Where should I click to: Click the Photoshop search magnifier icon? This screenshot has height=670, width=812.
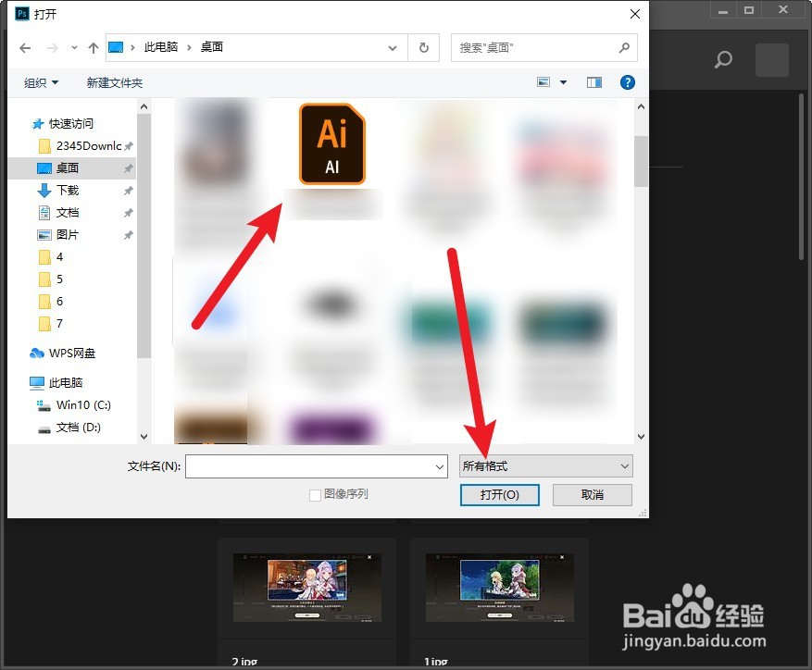coord(723,59)
